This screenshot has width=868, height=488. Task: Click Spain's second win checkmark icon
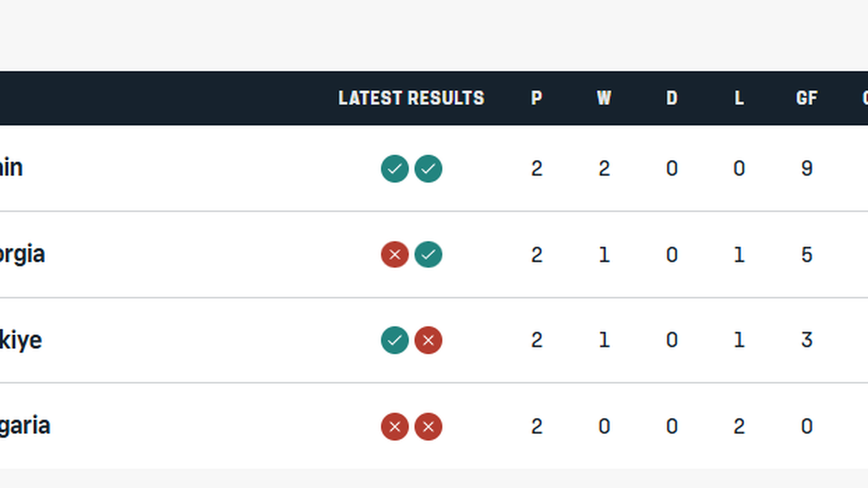click(428, 169)
